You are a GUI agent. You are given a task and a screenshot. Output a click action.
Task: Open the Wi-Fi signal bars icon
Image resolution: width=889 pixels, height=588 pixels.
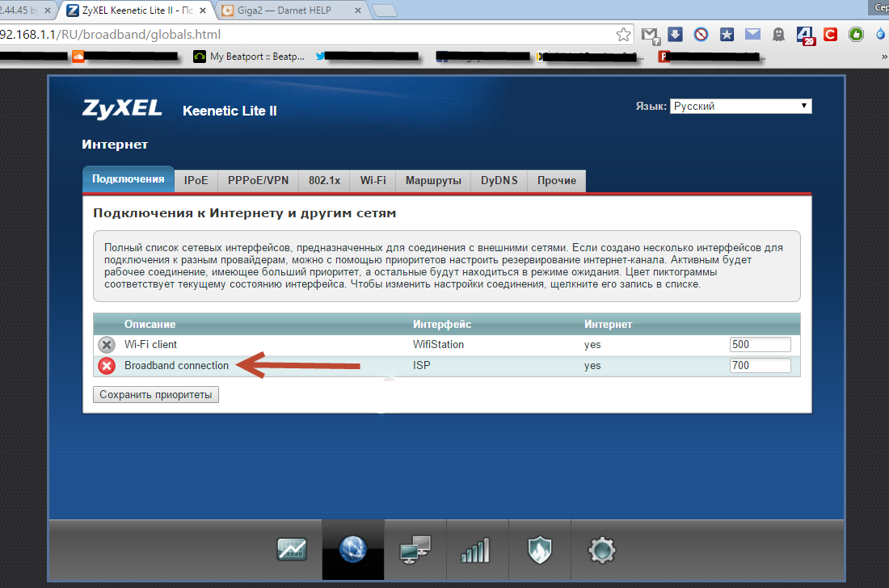(475, 551)
